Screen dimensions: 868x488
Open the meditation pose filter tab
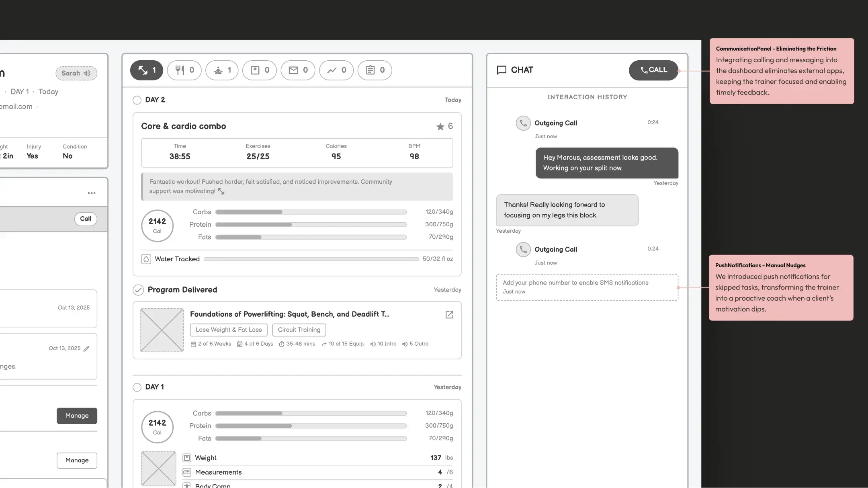(x=222, y=70)
